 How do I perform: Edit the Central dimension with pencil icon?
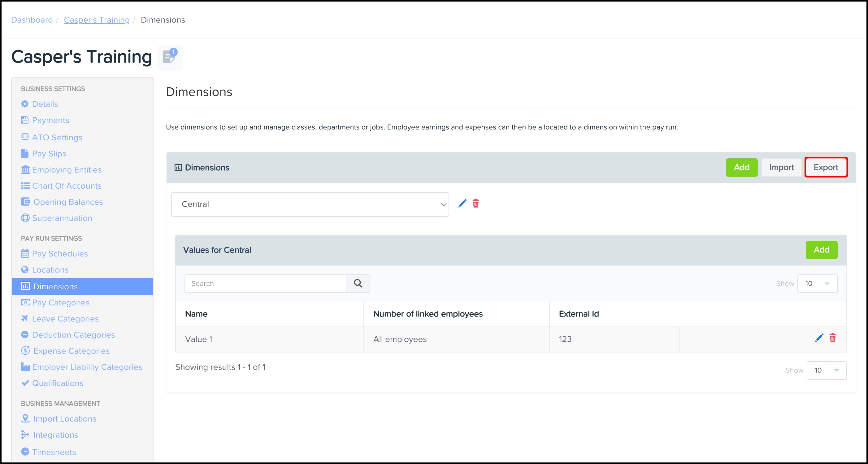point(462,203)
